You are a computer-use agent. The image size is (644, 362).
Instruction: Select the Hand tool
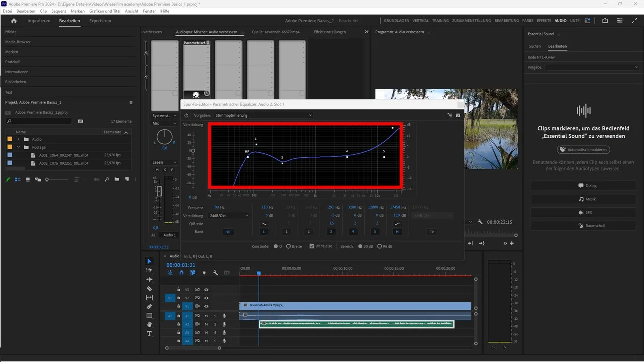[x=149, y=325]
